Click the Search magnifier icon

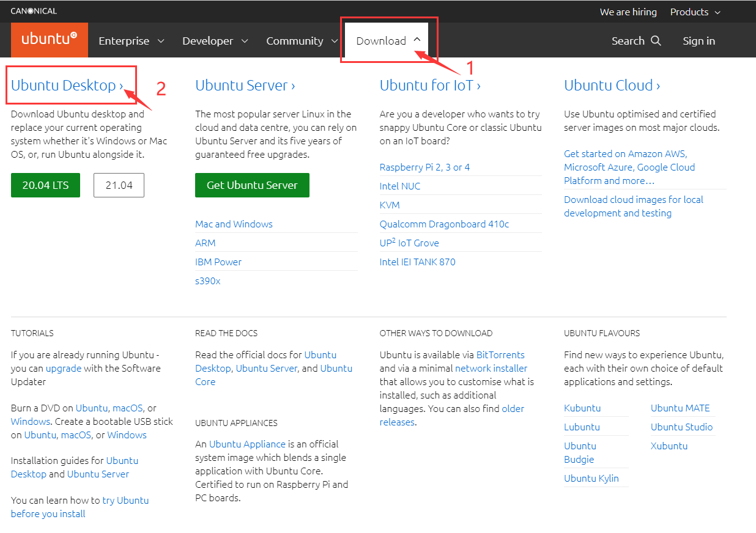tap(656, 41)
